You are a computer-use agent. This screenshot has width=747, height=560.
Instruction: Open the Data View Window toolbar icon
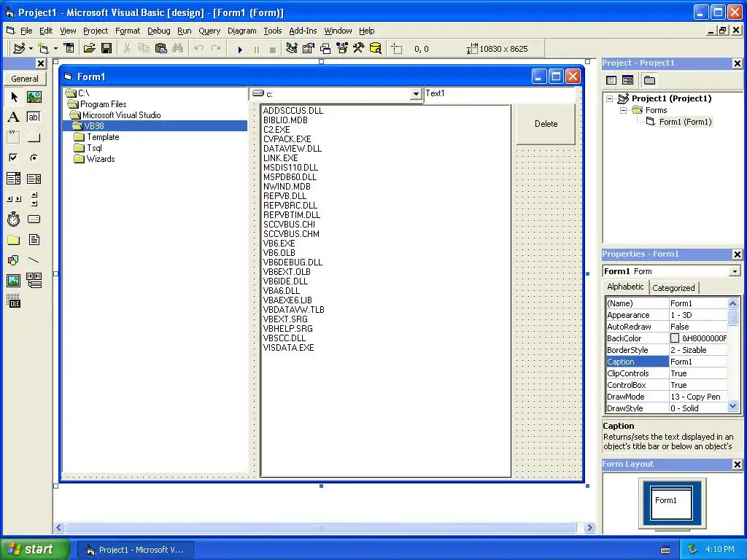coord(376,49)
